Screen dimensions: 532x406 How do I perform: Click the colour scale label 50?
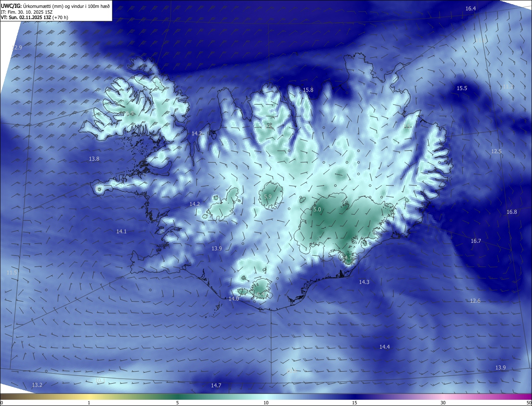point(529,403)
